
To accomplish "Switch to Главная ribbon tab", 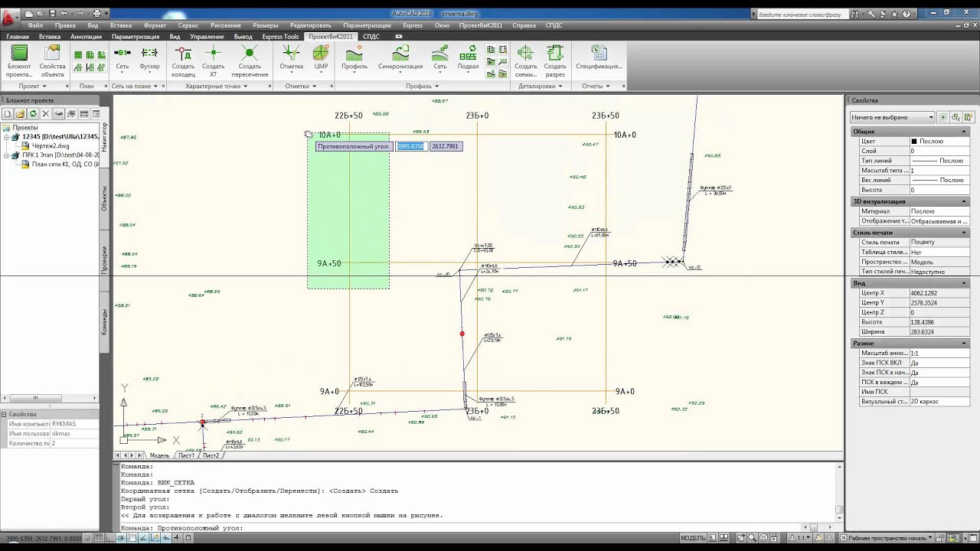I will coord(18,36).
